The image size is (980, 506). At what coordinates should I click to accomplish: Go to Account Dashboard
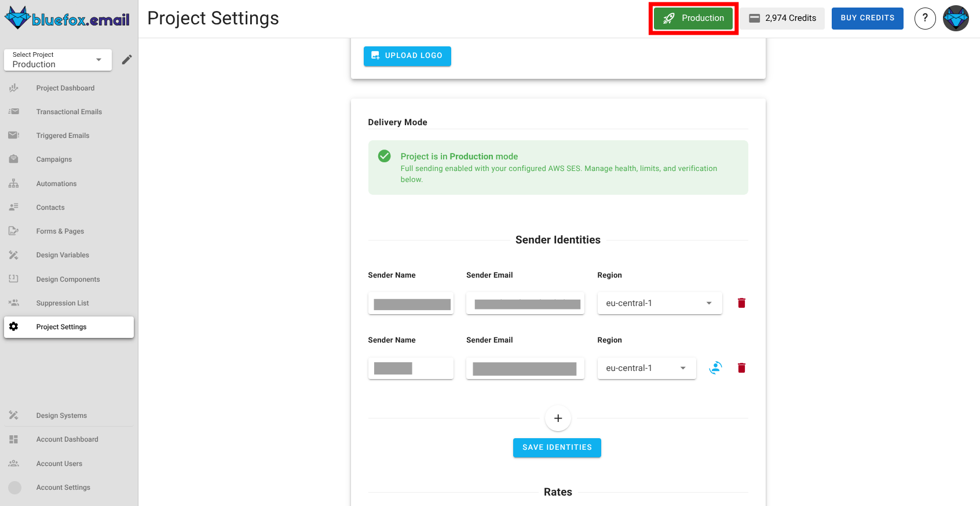(67, 439)
